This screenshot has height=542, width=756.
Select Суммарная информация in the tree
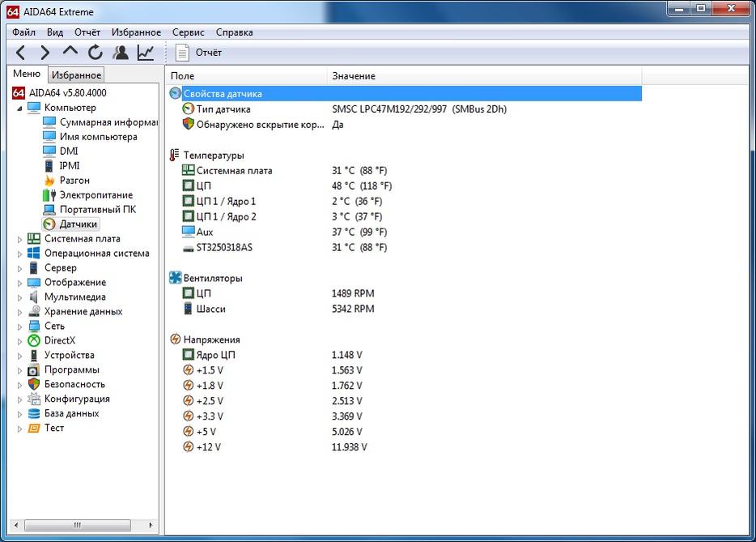[x=108, y=122]
